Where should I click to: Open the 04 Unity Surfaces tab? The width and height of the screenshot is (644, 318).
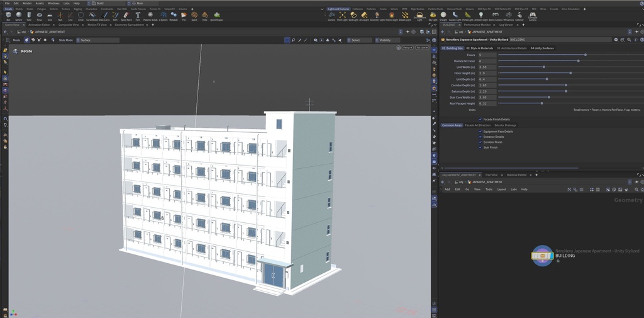tap(542, 48)
